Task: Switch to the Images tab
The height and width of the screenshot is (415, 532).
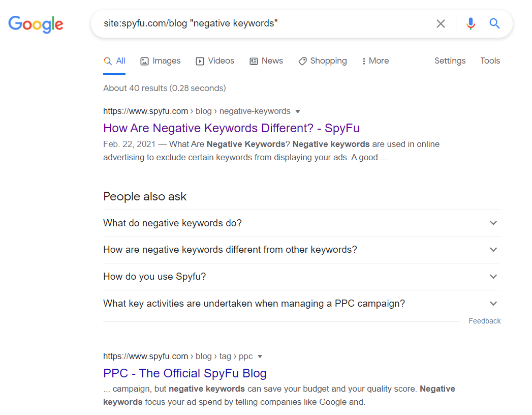Action: pos(161,61)
